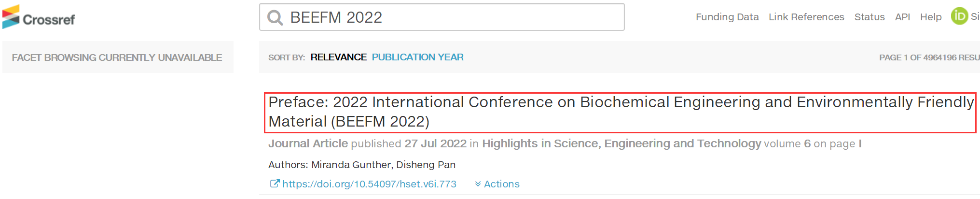Viewport: 980px width, 199px height.
Task: Click the Facet Browsing Currently Unavailable panel
Action: [118, 57]
